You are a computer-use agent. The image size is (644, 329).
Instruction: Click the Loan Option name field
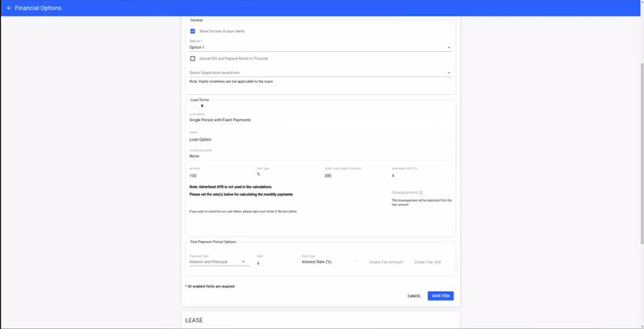pyautogui.click(x=320, y=140)
